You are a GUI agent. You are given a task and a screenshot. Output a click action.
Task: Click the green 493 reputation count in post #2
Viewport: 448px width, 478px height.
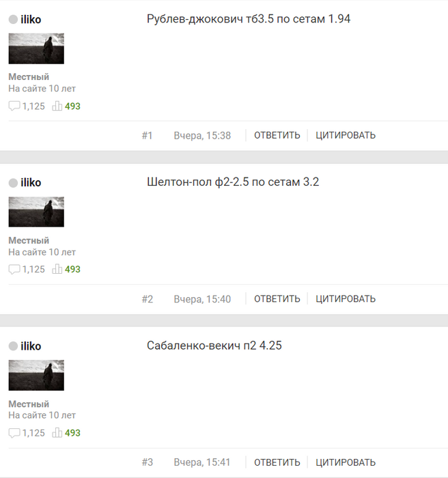(x=72, y=269)
